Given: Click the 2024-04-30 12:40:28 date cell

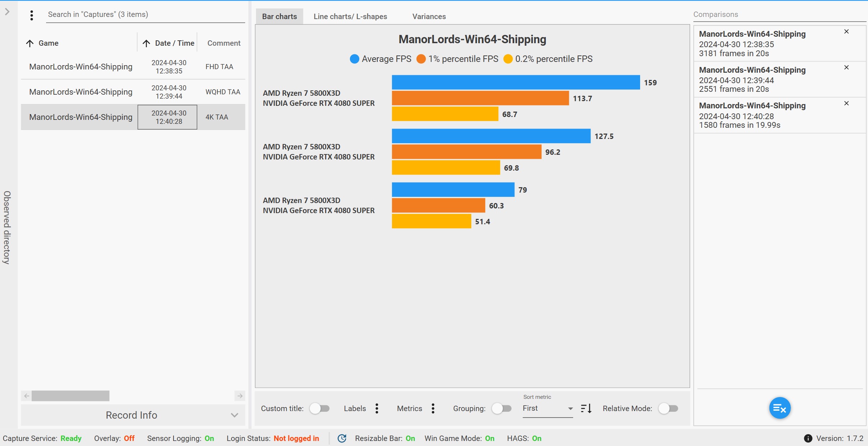Looking at the screenshot, I should pos(167,117).
